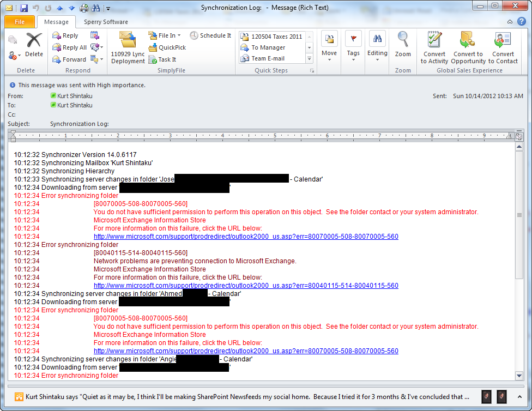Open the 80040115-514 error support URL
The height and width of the screenshot is (411, 532).
pyautogui.click(x=246, y=286)
